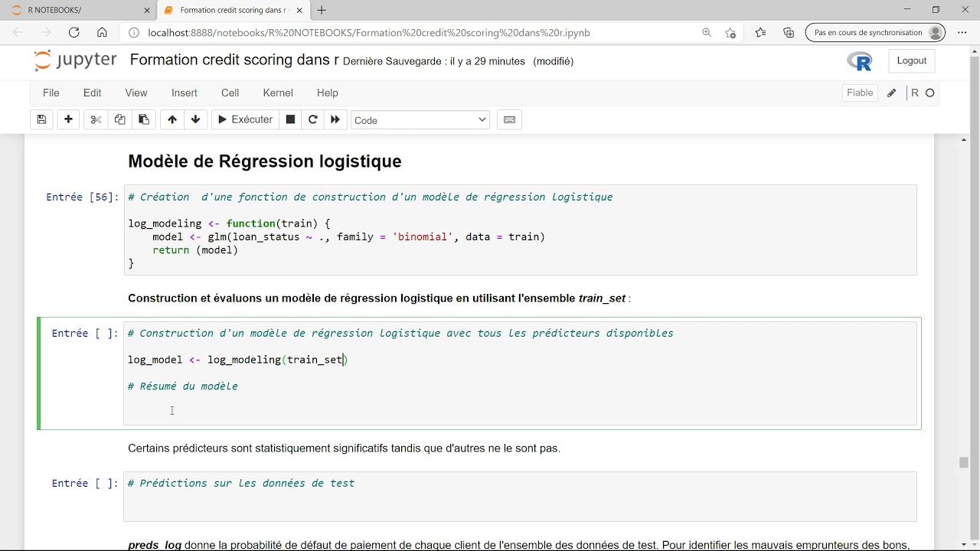Toggle the Fiable trusted notebook indicator

point(859,93)
